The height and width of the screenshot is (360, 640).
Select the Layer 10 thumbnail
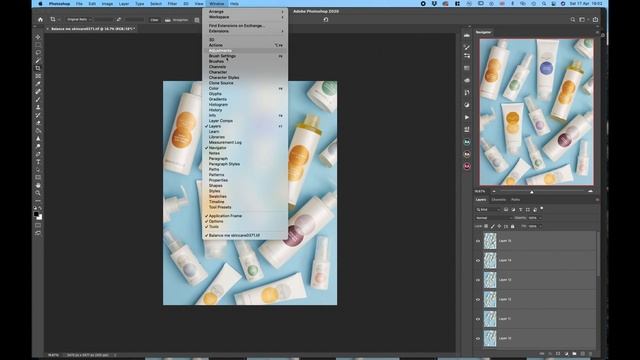point(490,338)
